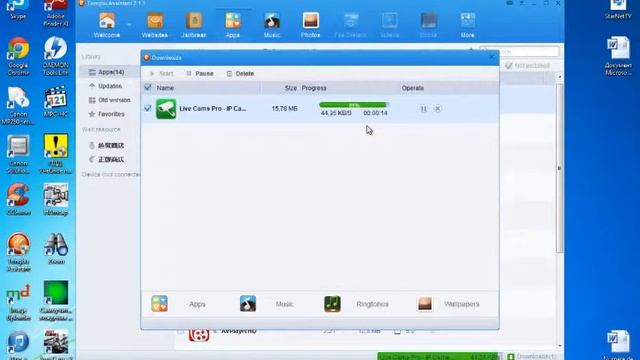Switch to the Apps footer tab label
640x360 pixels.
click(x=197, y=304)
